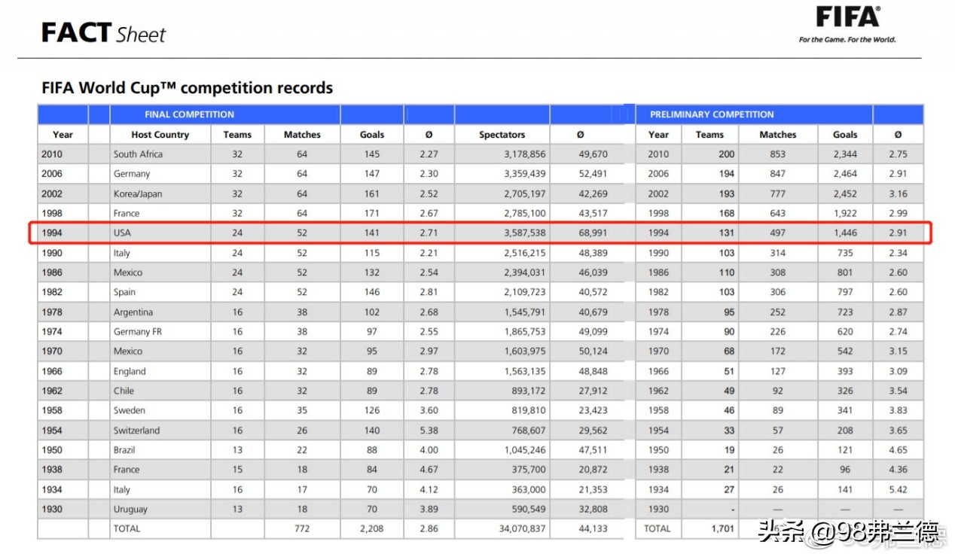Select preliminary goals value '1,446' for 1994

845,233
